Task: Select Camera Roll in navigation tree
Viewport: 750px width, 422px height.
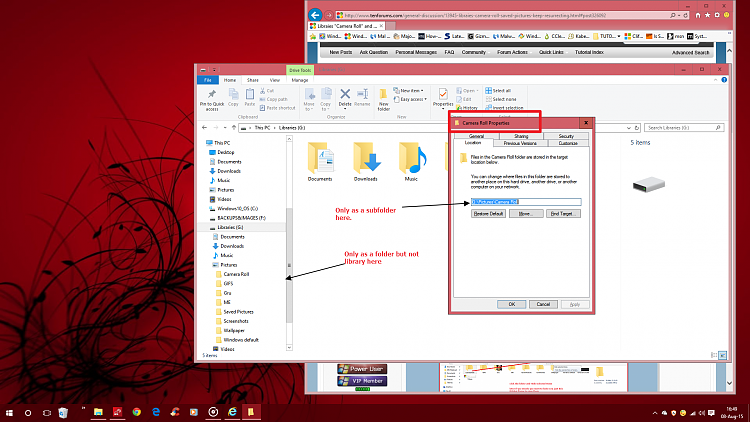Action: tap(236, 274)
